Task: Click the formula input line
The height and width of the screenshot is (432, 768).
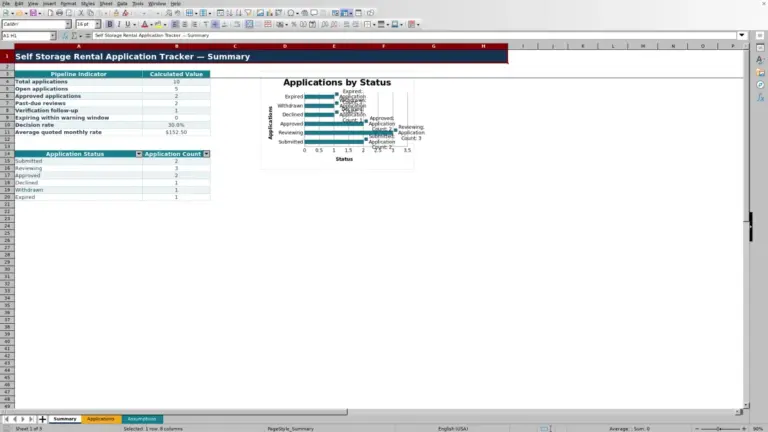Action: 414,35
